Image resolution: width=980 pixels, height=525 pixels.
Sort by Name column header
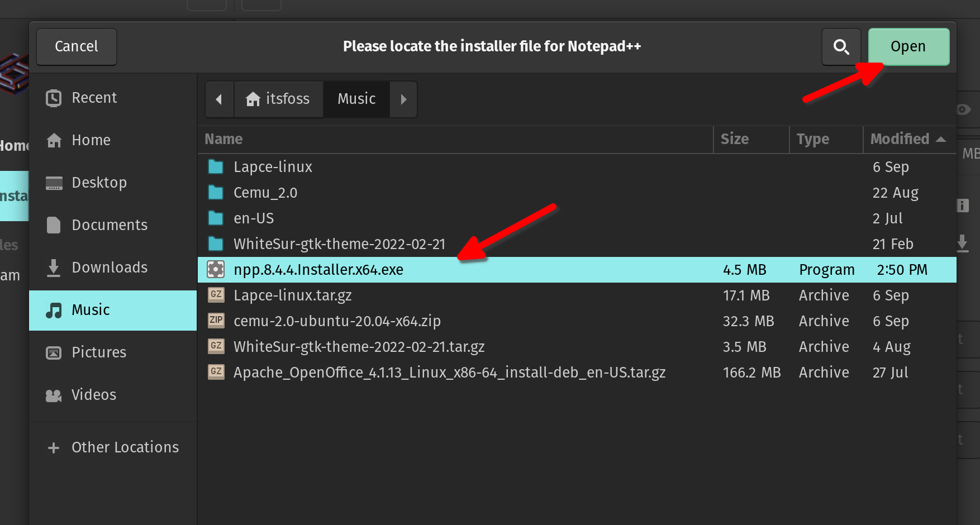point(455,139)
